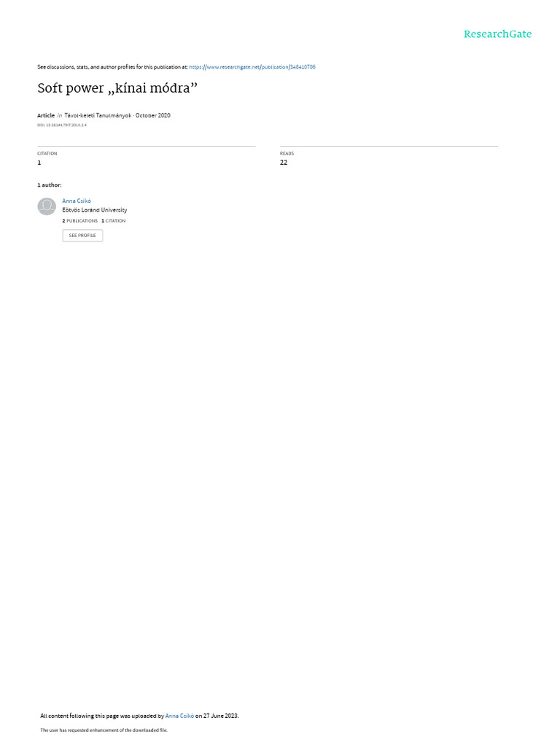Image resolution: width=560 pixels, height=747 pixels.
Task: Click the 1 CITATION author stat
Action: coord(113,221)
